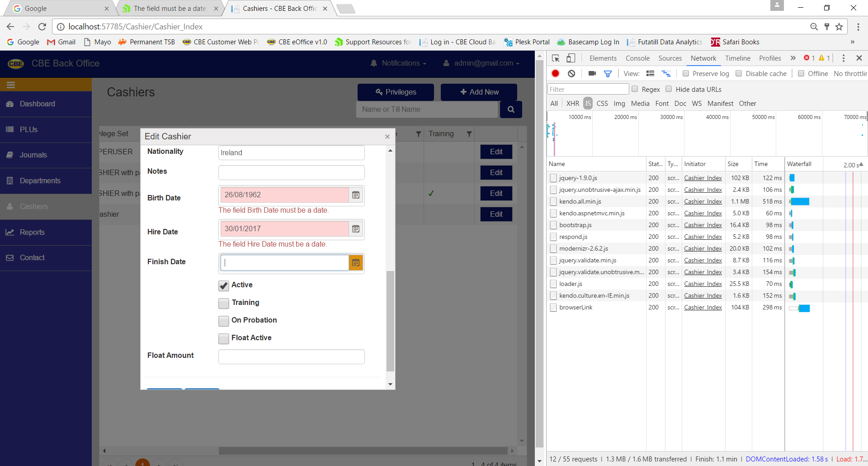This screenshot has height=466, width=868.
Task: Expand more bookmarks chevron
Action: tap(853, 42)
